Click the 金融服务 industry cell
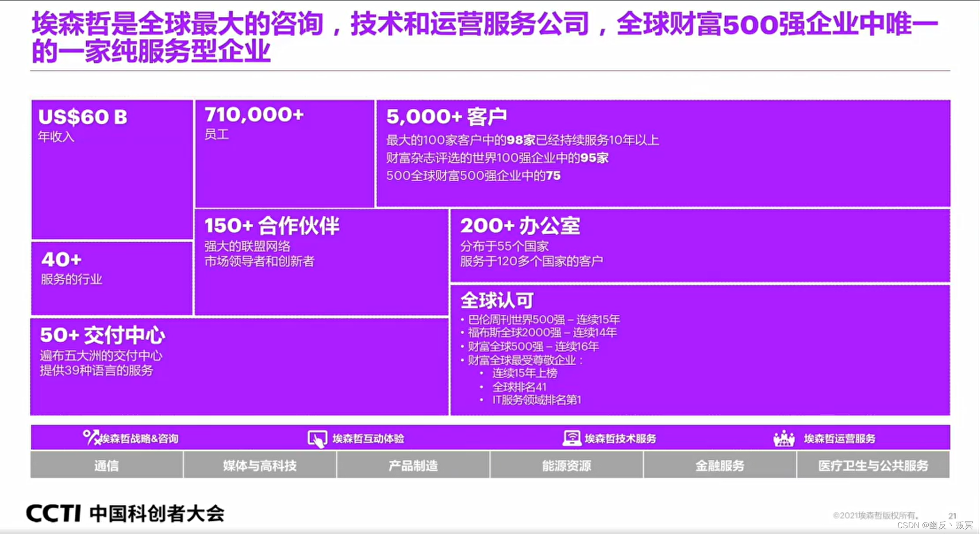Image resolution: width=980 pixels, height=534 pixels. tap(720, 465)
